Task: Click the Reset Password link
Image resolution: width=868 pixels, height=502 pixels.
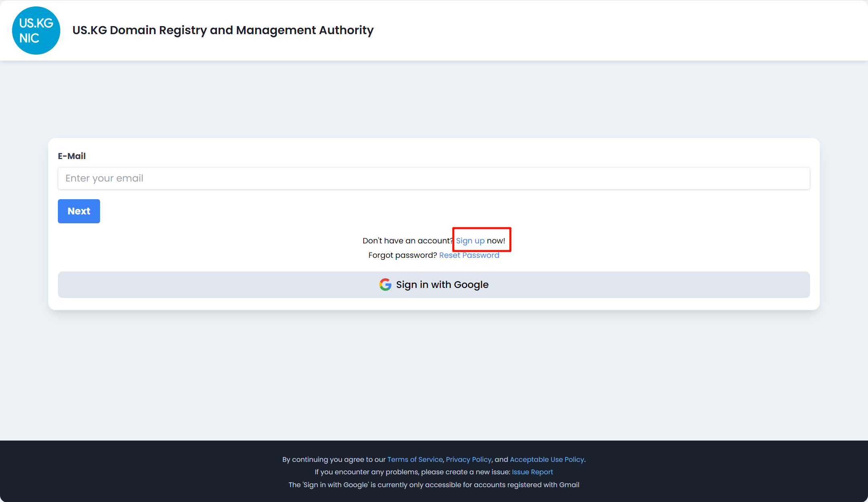Action: [x=469, y=255]
